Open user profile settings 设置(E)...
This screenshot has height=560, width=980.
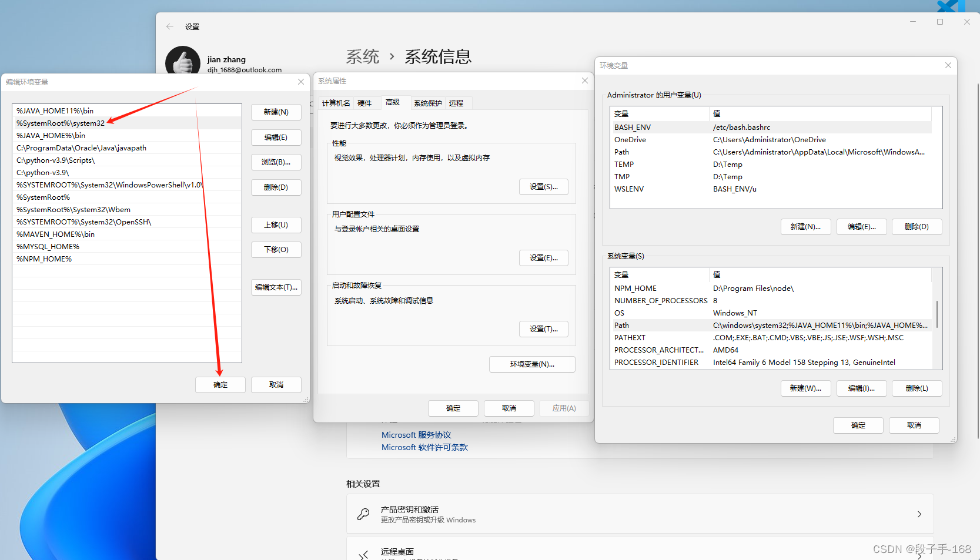coord(544,258)
